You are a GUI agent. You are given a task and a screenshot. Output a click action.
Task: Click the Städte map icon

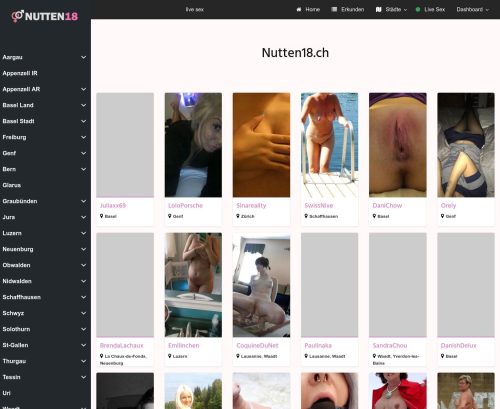click(x=379, y=9)
